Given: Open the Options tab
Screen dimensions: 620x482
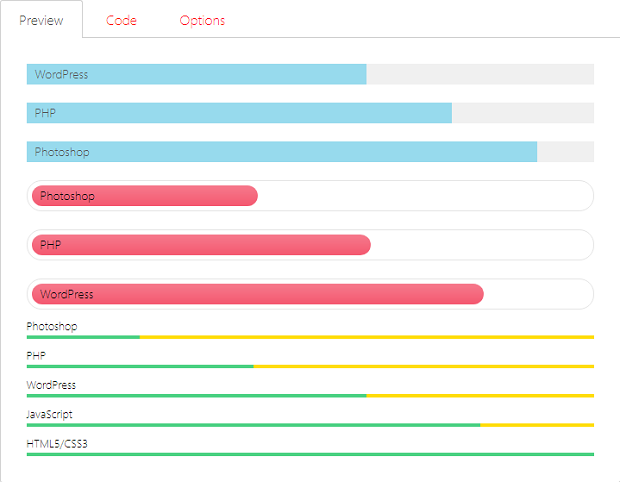Looking at the screenshot, I should 202,20.
